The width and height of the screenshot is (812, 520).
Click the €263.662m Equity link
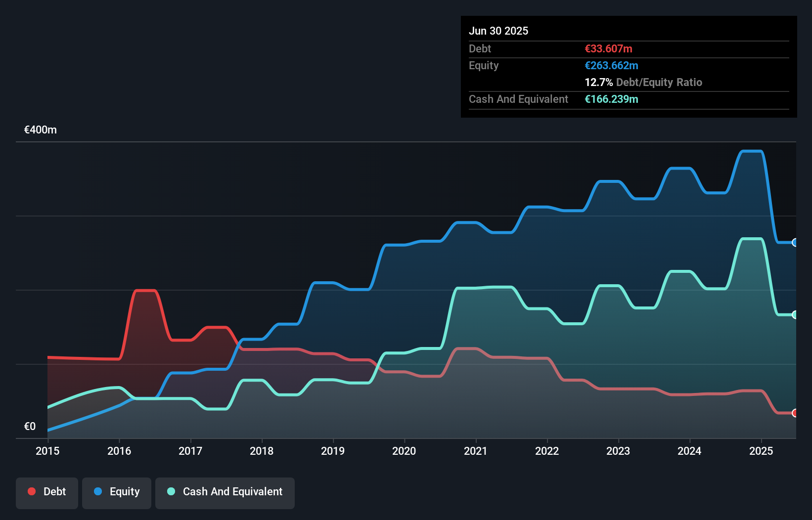611,65
